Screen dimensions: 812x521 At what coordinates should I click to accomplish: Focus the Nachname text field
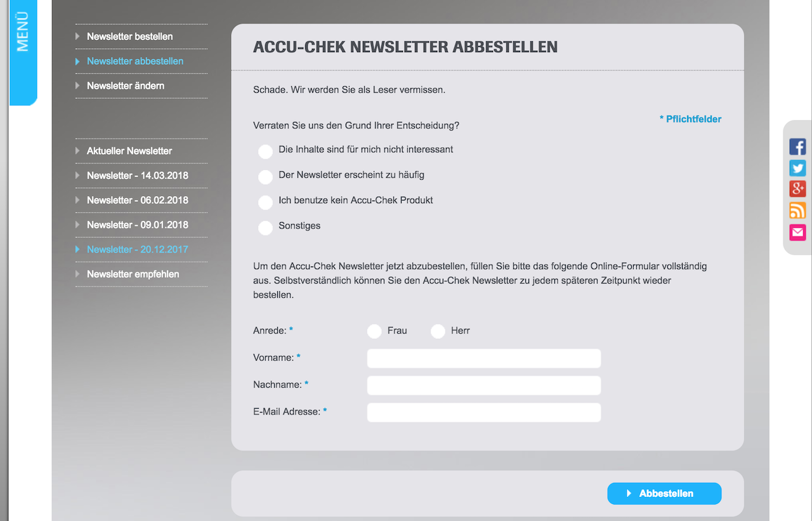tap(483, 385)
